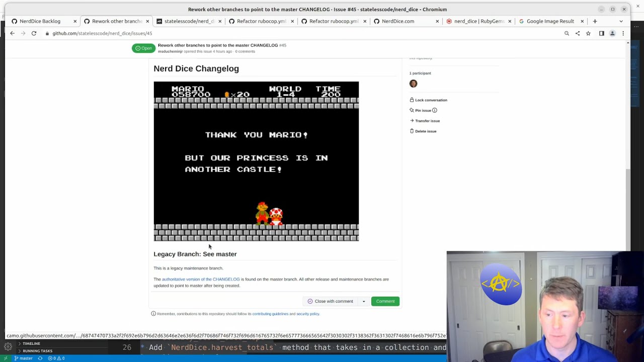Open the Mario castle image
Viewport: 644px width, 362px height.
click(256, 161)
